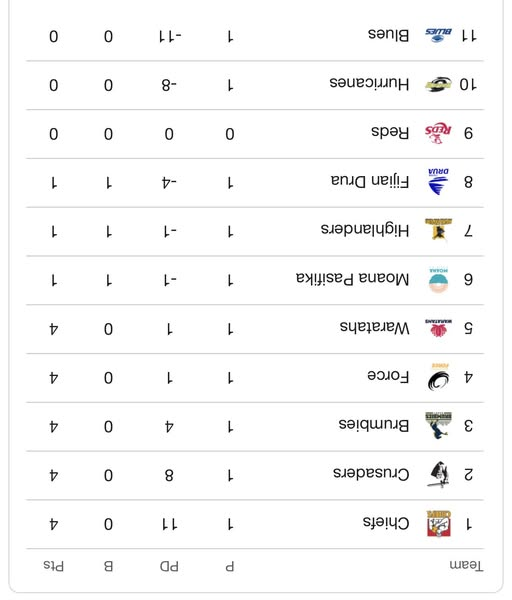Viewport: 512px width, 600px height.
Task: Click the Team column header
Action: click(466, 566)
